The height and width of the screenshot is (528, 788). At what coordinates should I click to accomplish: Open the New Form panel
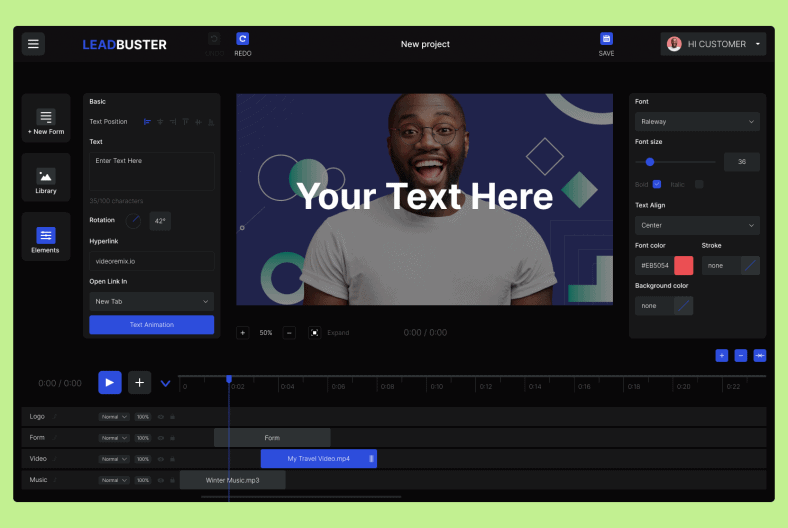pos(46,119)
